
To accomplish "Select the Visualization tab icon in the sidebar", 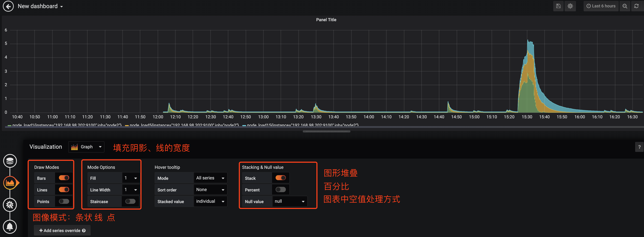I will [x=10, y=182].
